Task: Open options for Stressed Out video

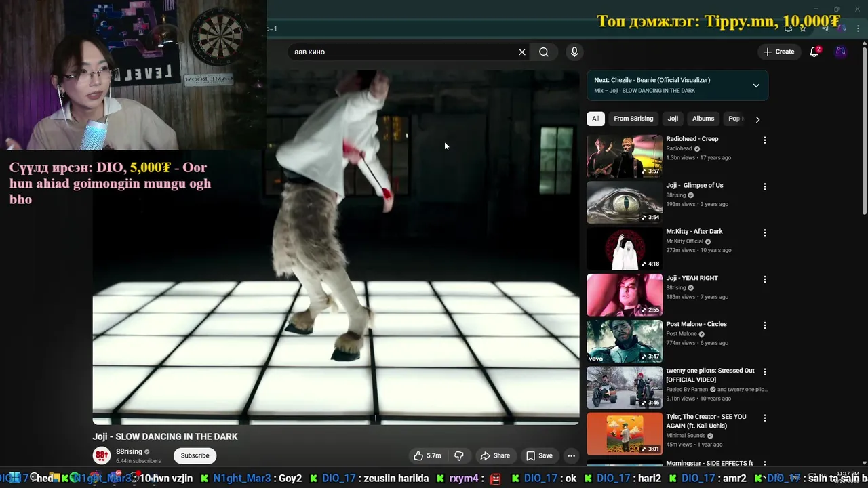Action: tap(765, 371)
